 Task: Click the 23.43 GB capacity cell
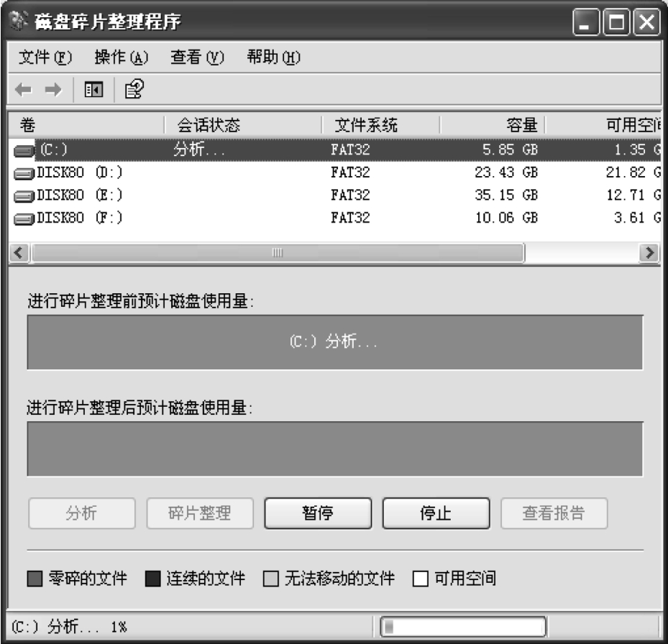(506, 172)
